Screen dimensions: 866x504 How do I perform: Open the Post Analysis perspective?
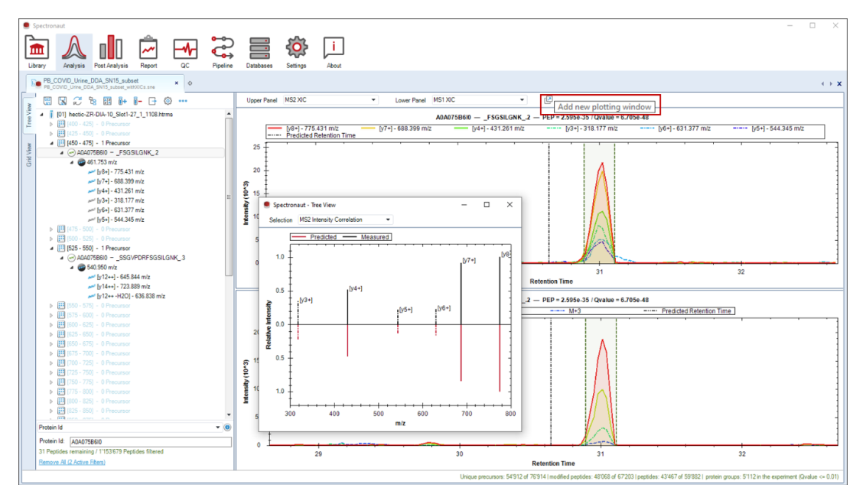[x=110, y=52]
